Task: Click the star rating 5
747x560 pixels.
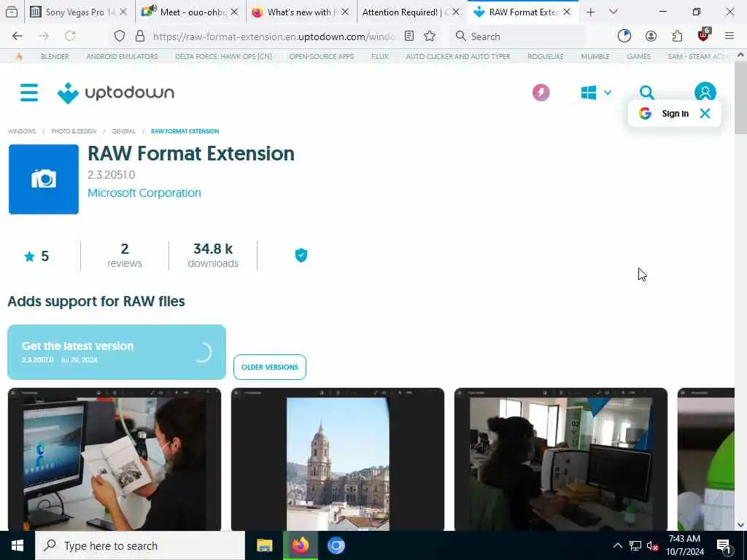Action: pos(36,256)
